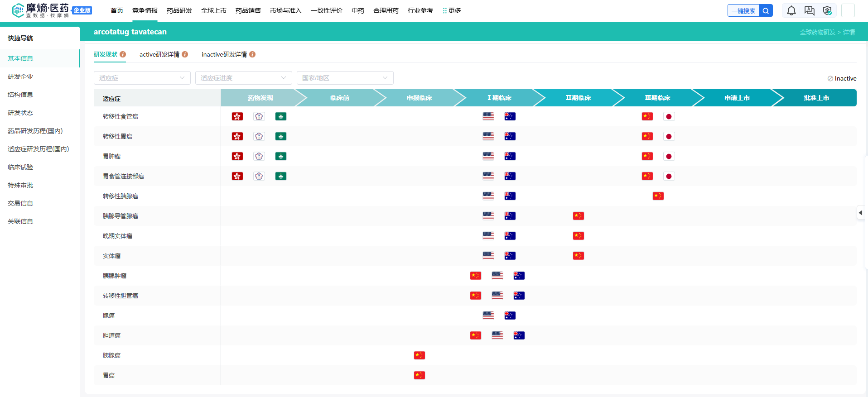
Task: Open the 药品研发 menu
Action: pos(179,10)
